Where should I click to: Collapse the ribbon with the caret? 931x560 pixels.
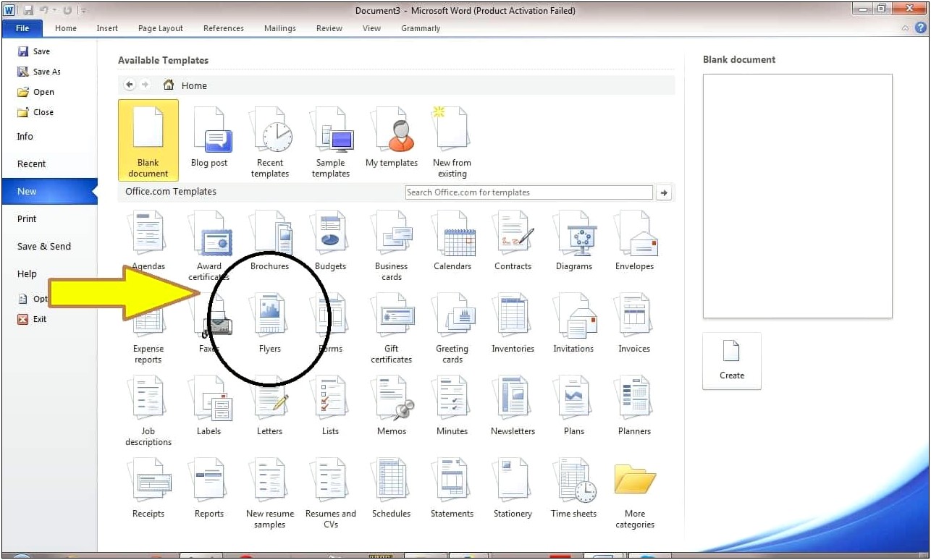(x=906, y=29)
